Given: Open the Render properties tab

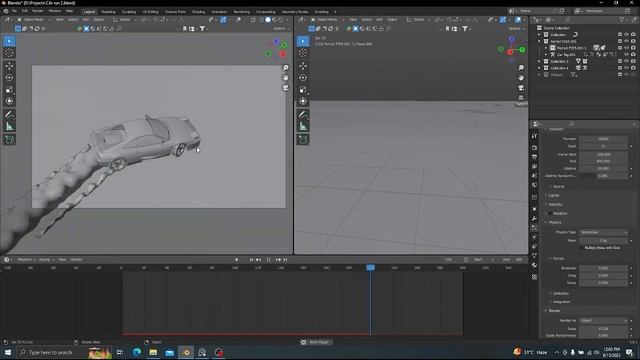Looking at the screenshot, I should point(534,147).
